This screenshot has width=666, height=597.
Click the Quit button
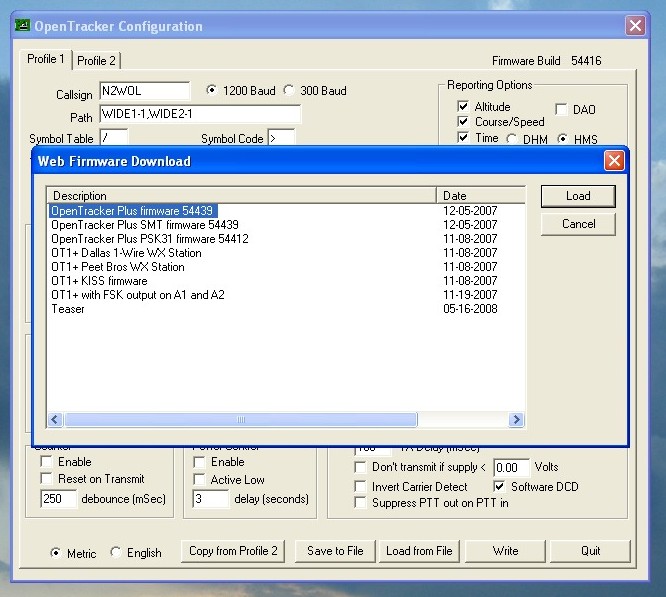pos(590,551)
